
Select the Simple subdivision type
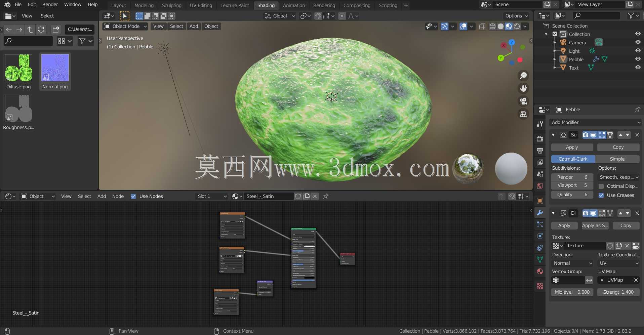click(x=617, y=159)
